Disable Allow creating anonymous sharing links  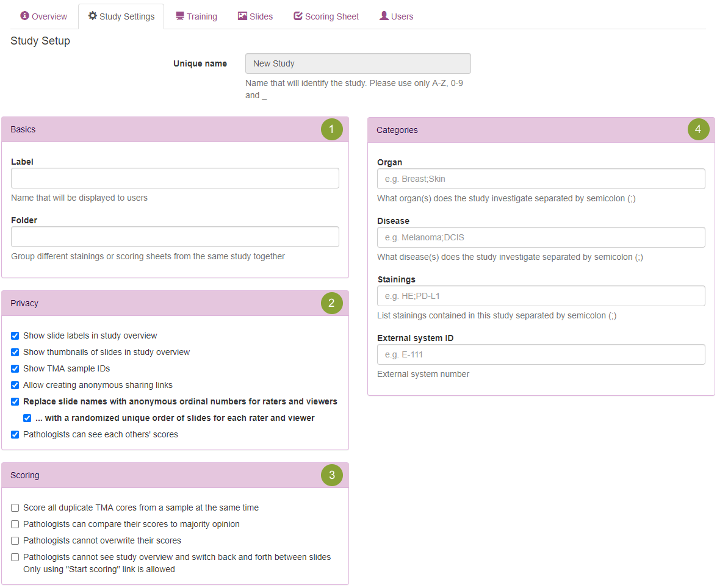15,385
